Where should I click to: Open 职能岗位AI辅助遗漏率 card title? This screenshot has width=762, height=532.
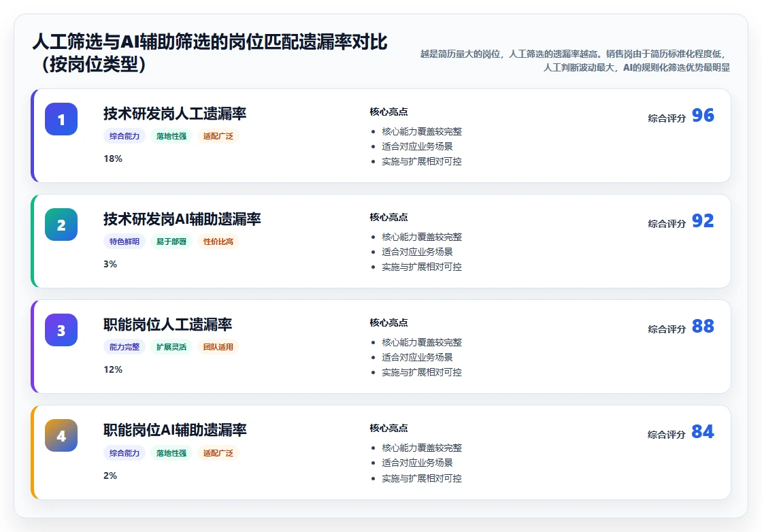[x=175, y=429]
